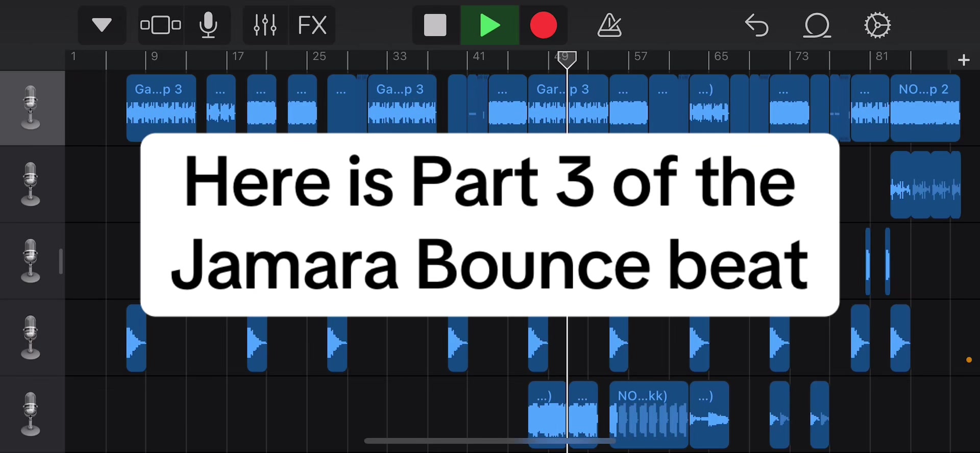The width and height of the screenshot is (980, 453).
Task: Select the NO...p 2 audio region
Action: (925, 108)
